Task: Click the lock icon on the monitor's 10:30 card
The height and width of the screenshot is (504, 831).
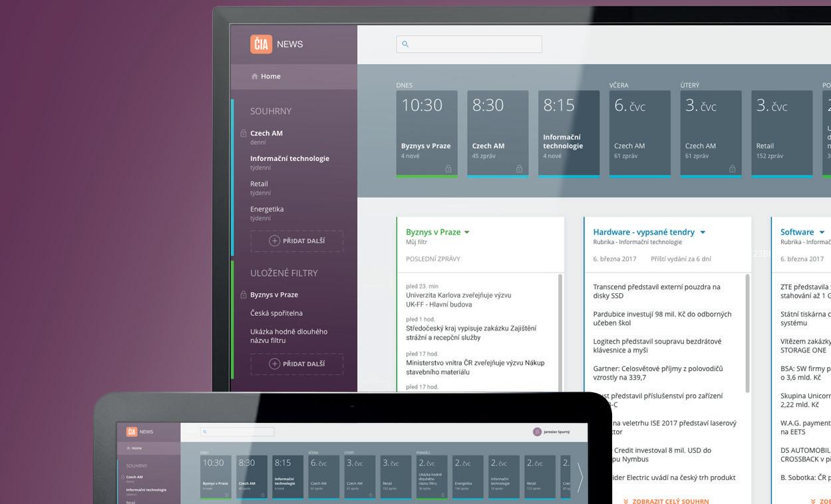Action: click(x=448, y=169)
